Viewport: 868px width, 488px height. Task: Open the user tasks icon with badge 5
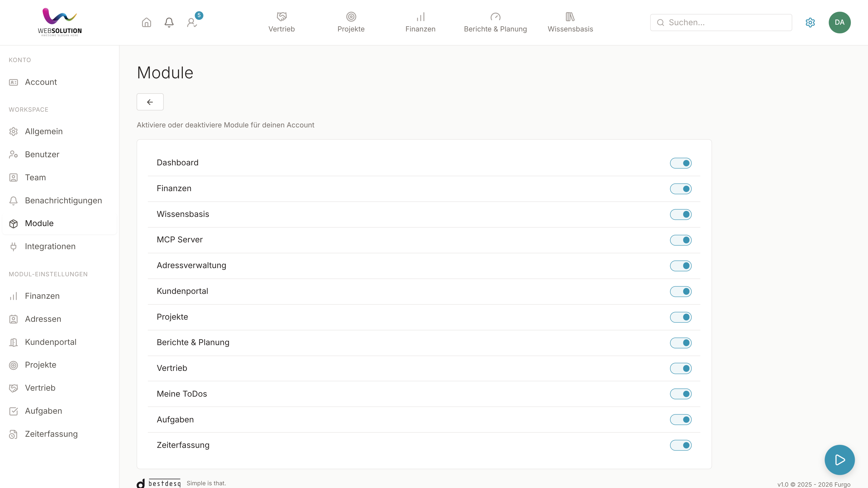pos(192,23)
